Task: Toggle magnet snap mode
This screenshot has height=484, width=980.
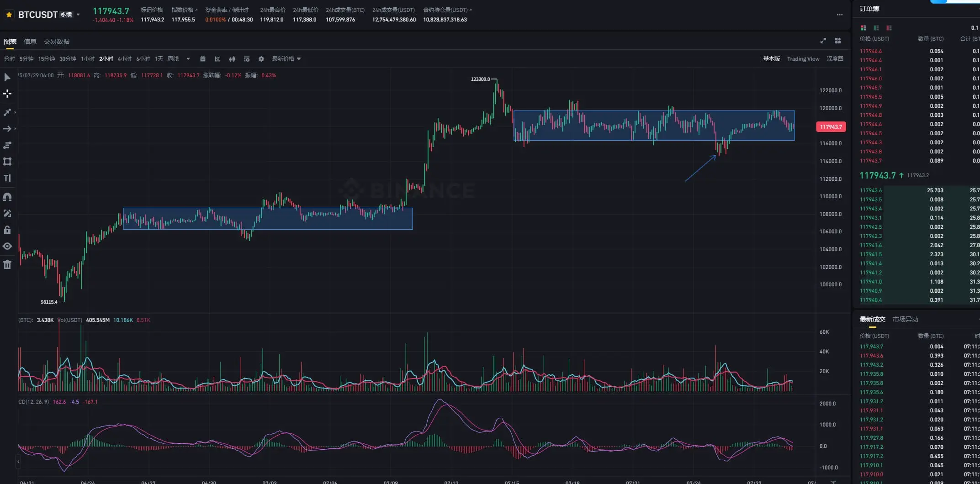Action: pos(7,197)
